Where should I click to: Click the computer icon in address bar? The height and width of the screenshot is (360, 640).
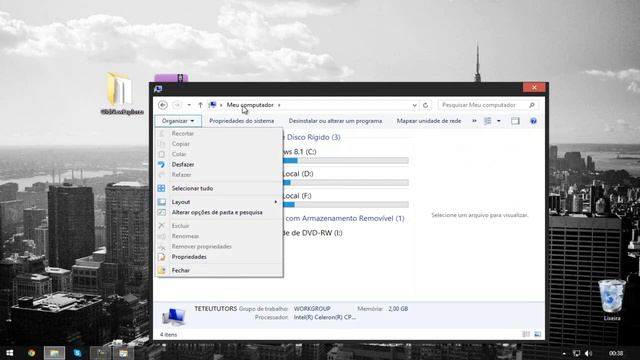click(212, 105)
